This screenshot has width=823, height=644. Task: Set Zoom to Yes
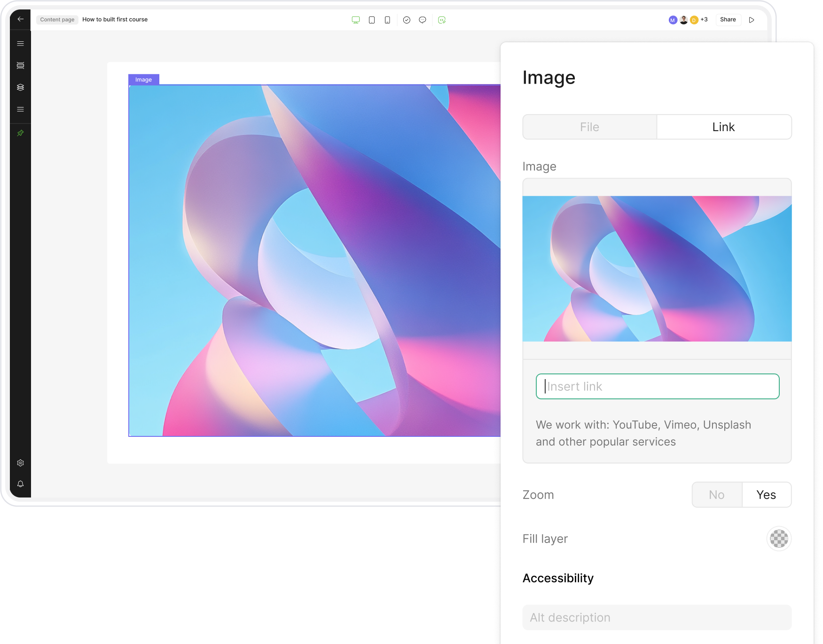(x=766, y=495)
